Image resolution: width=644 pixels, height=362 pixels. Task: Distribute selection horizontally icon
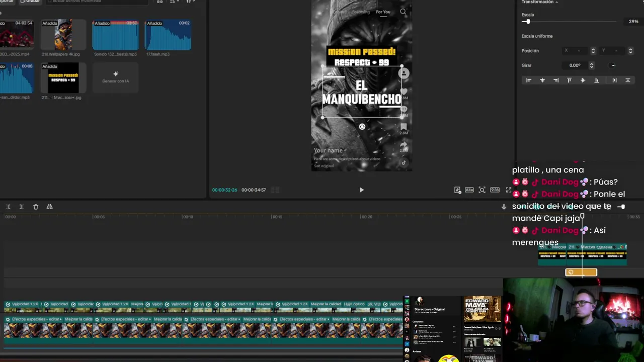[614, 80]
